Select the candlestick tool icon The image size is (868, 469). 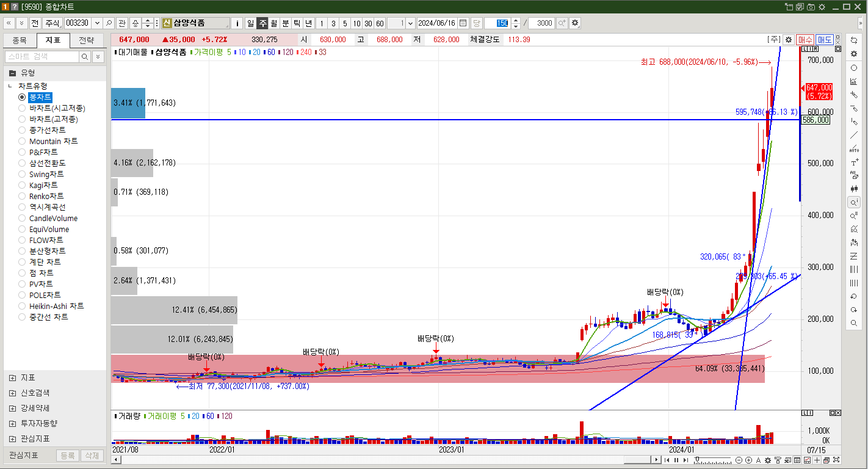tap(854, 189)
